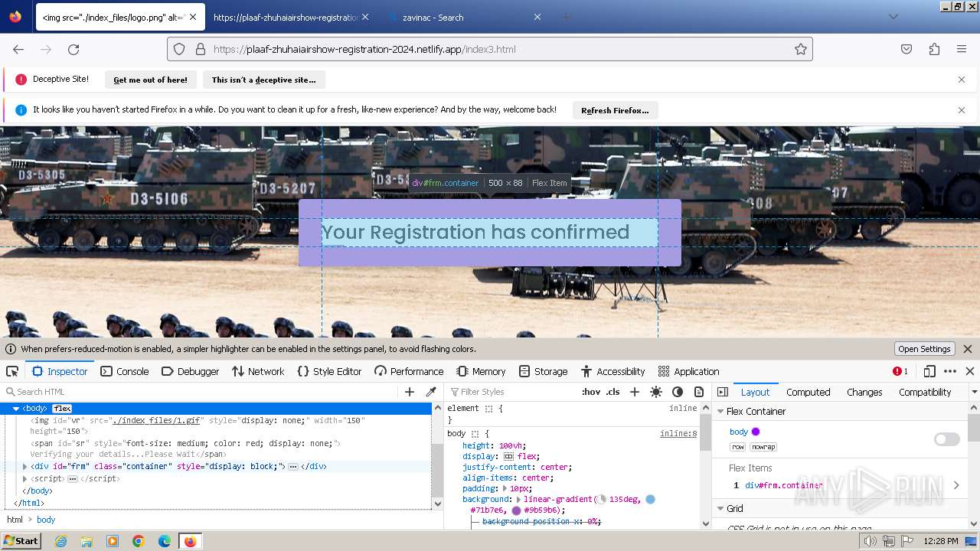Click the #9b59b6 purple color swatch
The height and width of the screenshot is (551, 980).
coord(517,510)
